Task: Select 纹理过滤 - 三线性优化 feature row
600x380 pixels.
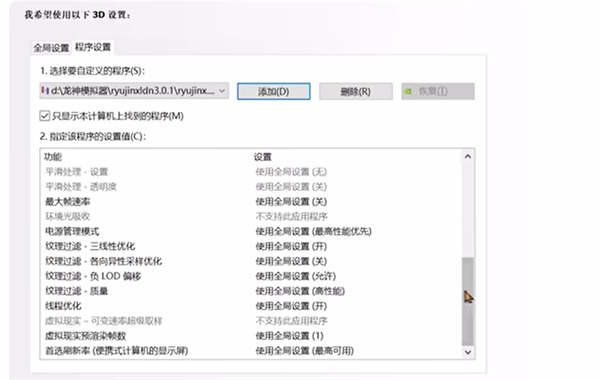Action: 251,246
